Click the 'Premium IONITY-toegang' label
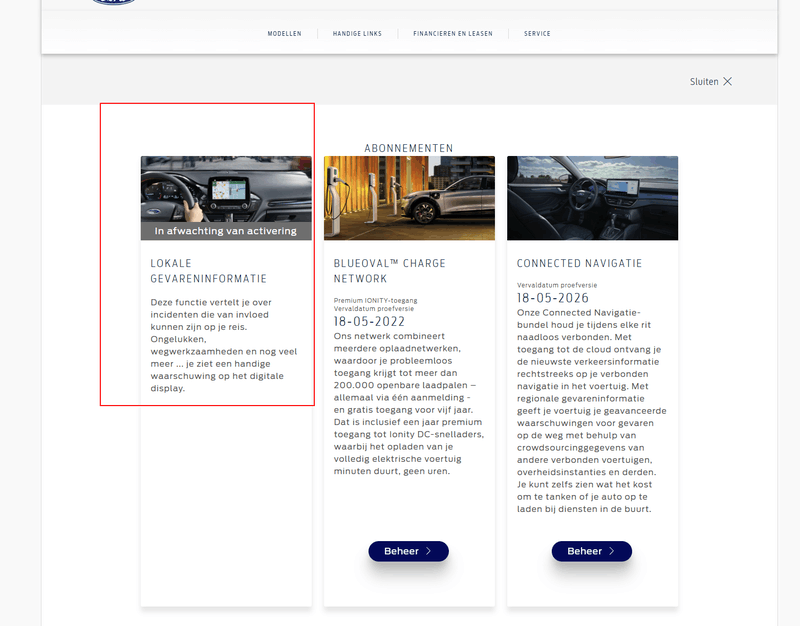The image size is (800, 626). point(375,301)
